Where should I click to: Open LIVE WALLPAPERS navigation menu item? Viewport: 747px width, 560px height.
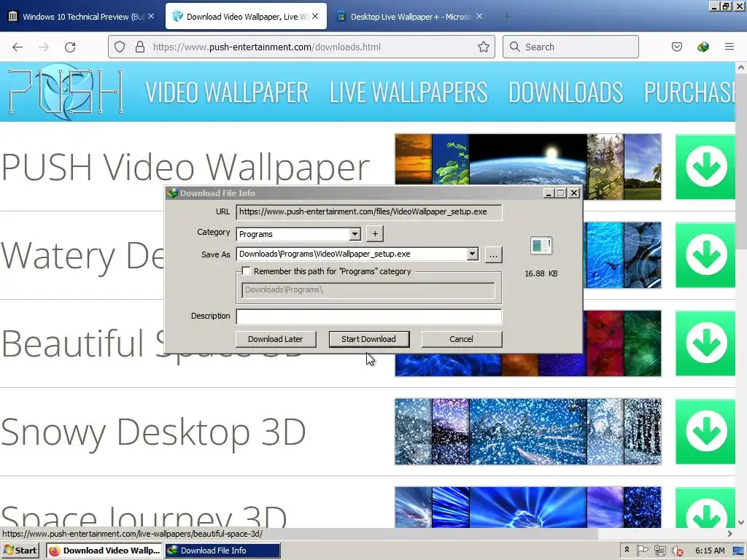[x=409, y=92]
